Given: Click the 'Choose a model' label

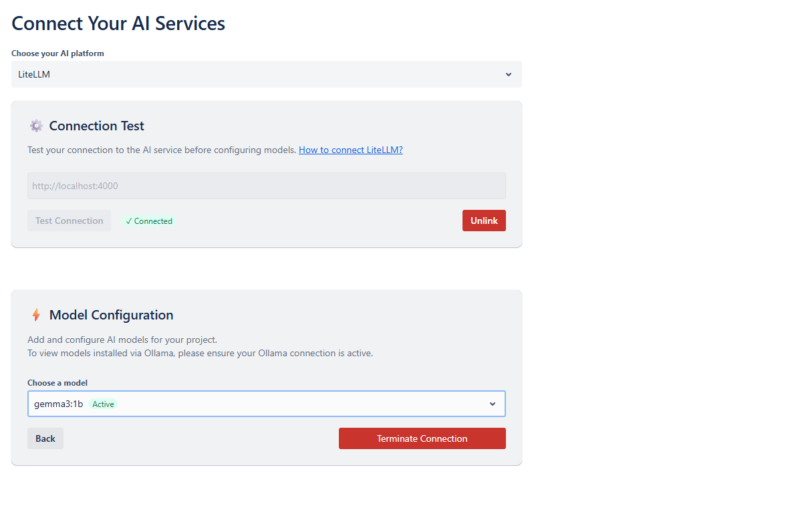Looking at the screenshot, I should pos(57,383).
